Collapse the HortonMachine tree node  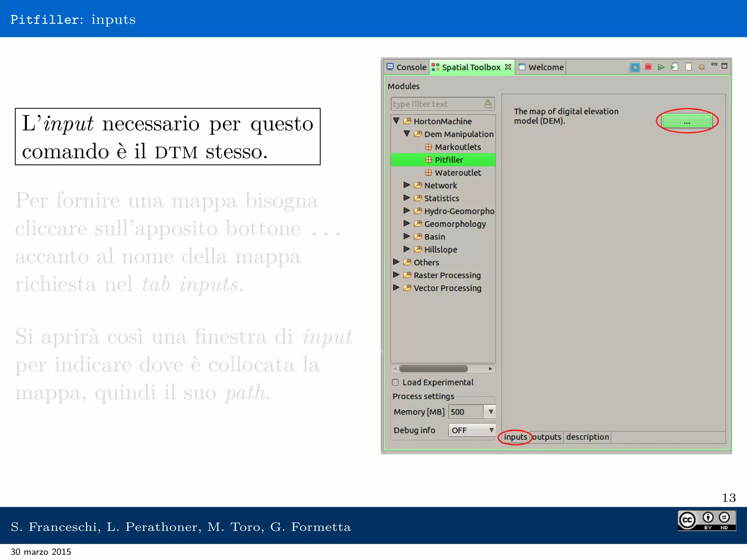coord(396,121)
